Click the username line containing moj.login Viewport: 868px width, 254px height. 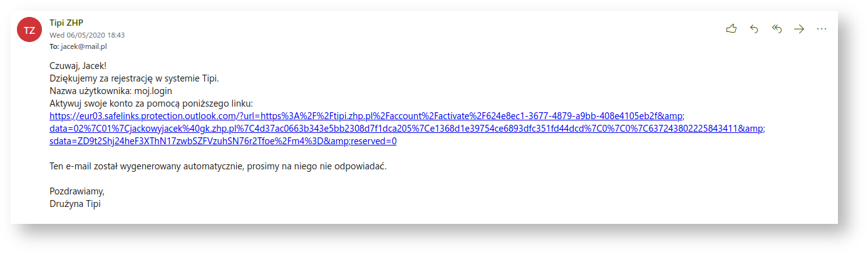110,91
